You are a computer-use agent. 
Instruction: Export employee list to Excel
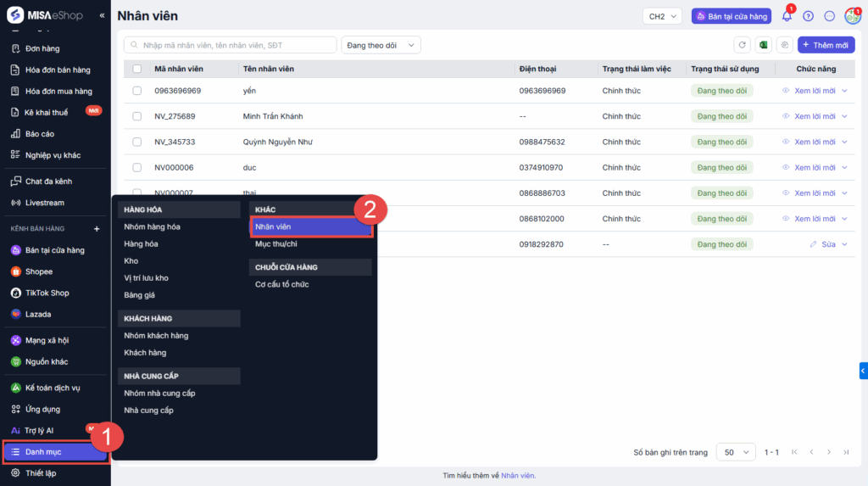[x=764, y=45]
